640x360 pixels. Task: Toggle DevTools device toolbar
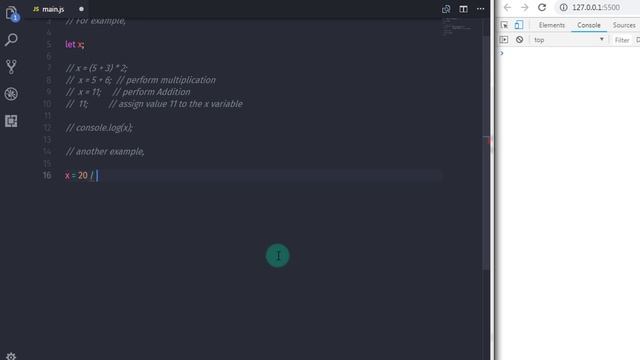pos(519,25)
